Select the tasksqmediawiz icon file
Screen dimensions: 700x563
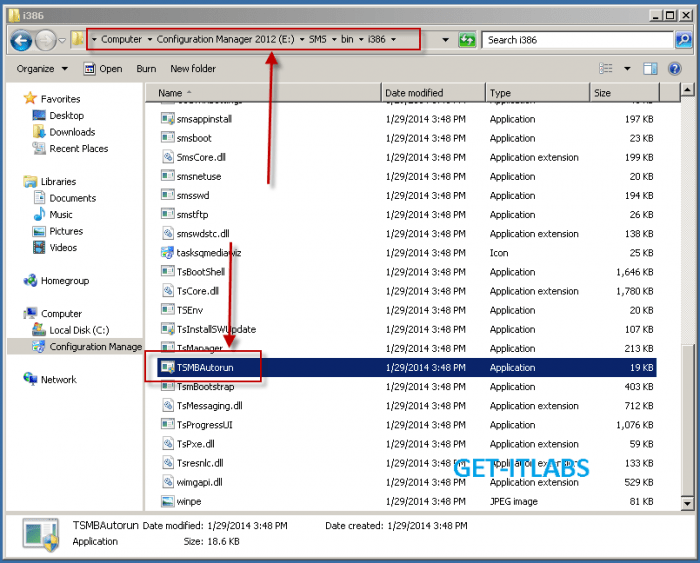(167, 253)
